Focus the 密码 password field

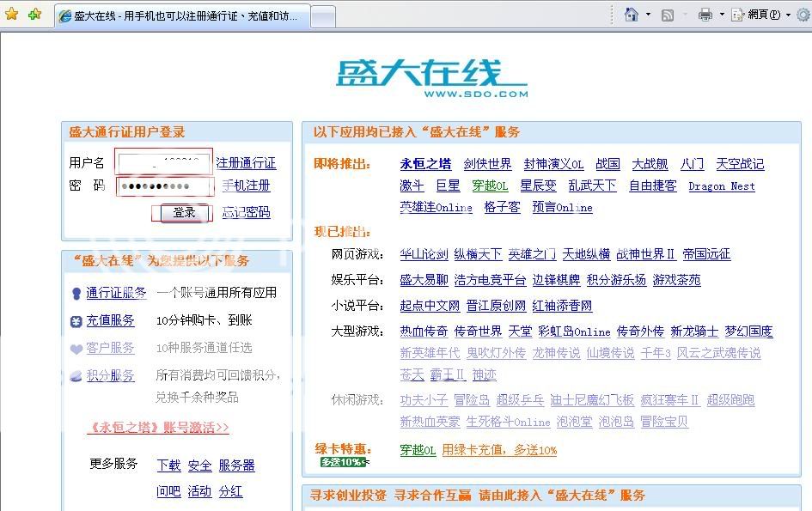[x=164, y=186]
